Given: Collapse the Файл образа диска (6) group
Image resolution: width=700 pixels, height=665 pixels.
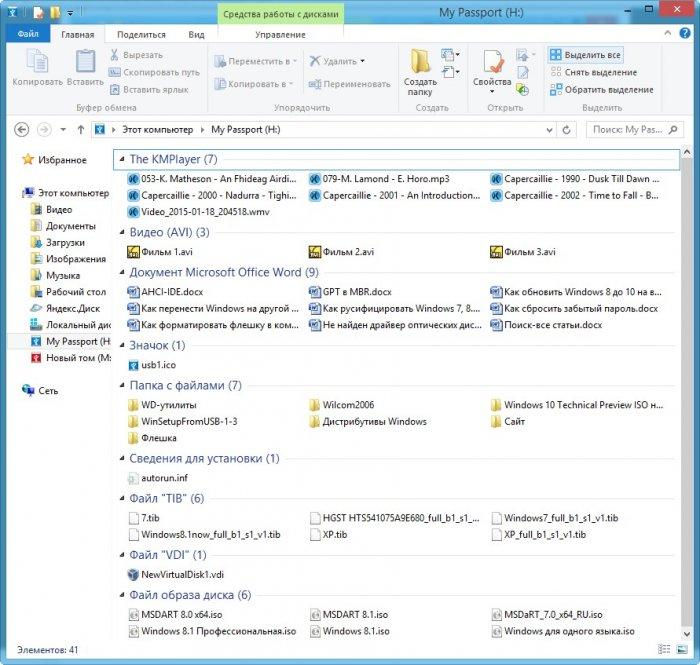Looking at the screenshot, I should point(121,595).
